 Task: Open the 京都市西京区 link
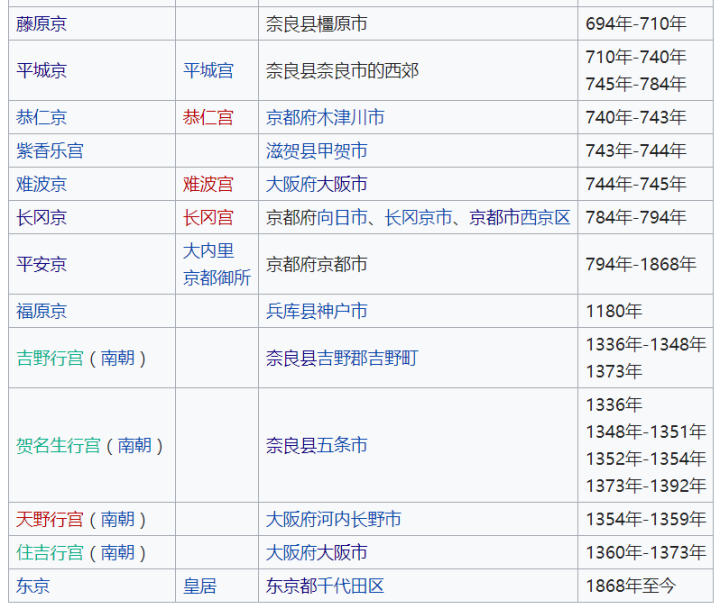tap(520, 218)
